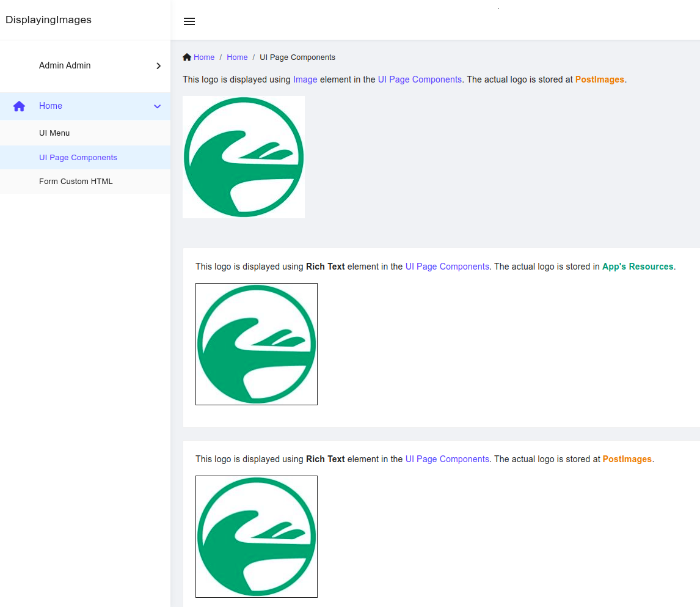Collapse the Home sidebar section chevron
This screenshot has height=607, width=700.
click(x=157, y=106)
